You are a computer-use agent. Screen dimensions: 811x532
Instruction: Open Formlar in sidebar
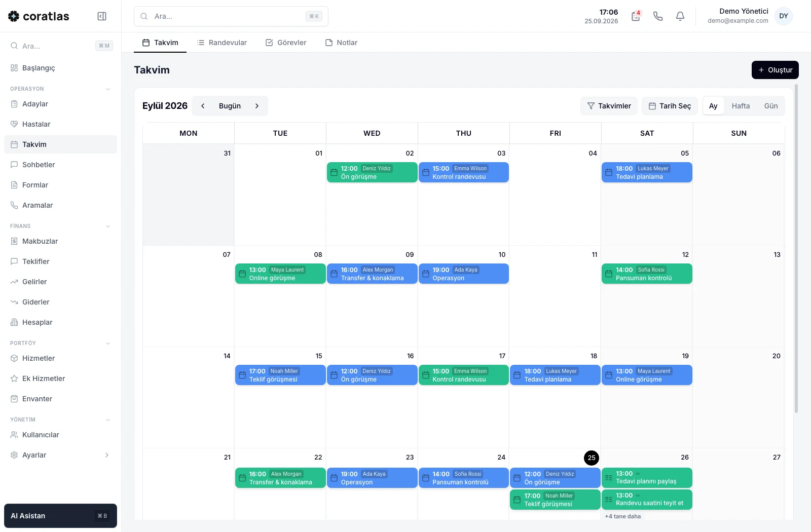(60, 185)
